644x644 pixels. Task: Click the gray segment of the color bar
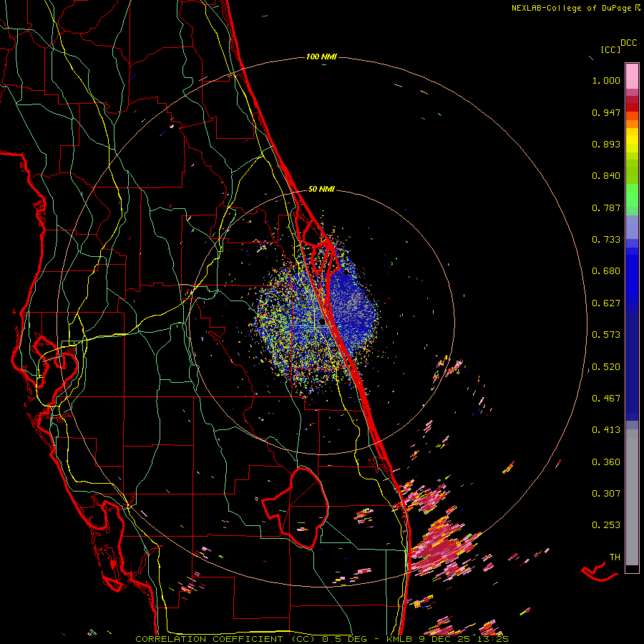click(632, 497)
